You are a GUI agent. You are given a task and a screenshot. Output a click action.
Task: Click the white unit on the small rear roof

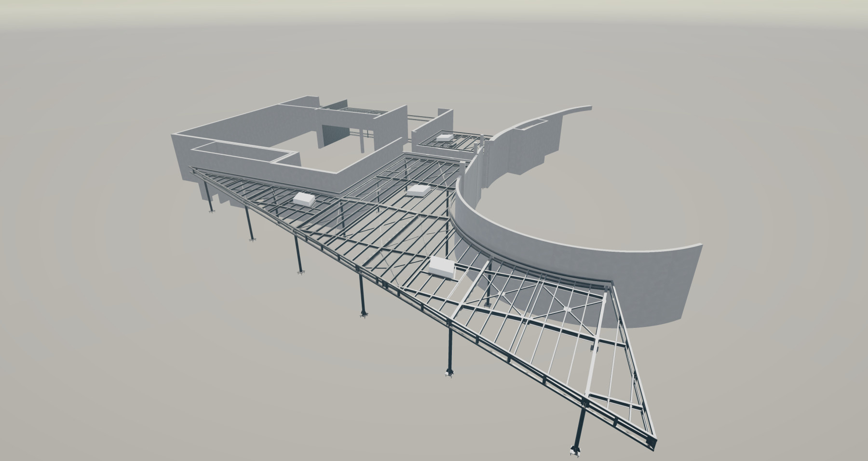443,137
